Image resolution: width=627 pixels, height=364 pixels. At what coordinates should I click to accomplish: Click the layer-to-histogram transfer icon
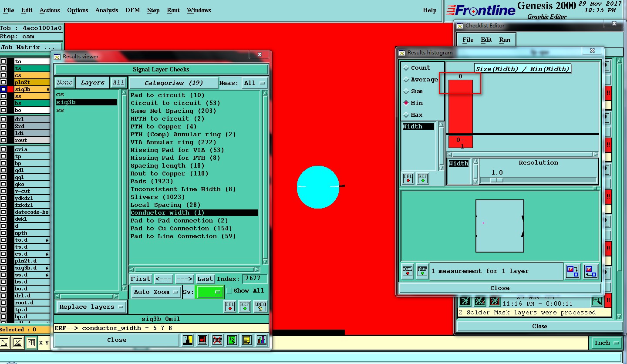tap(591, 271)
